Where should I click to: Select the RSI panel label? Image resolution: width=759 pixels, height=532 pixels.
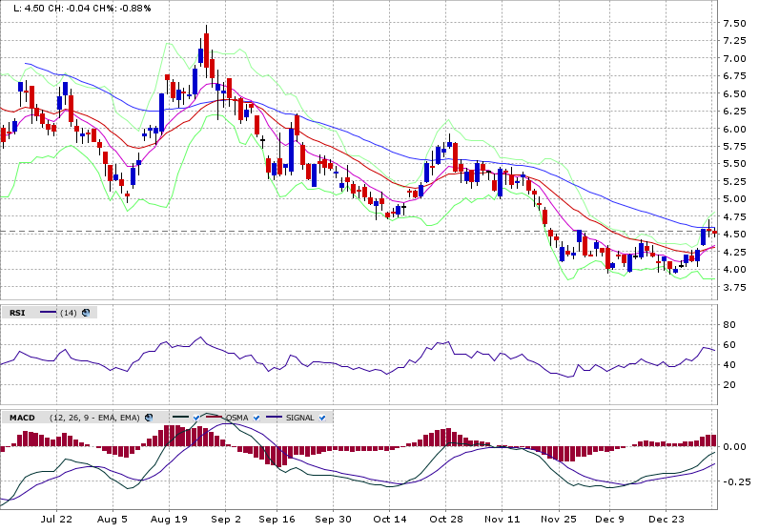click(17, 313)
